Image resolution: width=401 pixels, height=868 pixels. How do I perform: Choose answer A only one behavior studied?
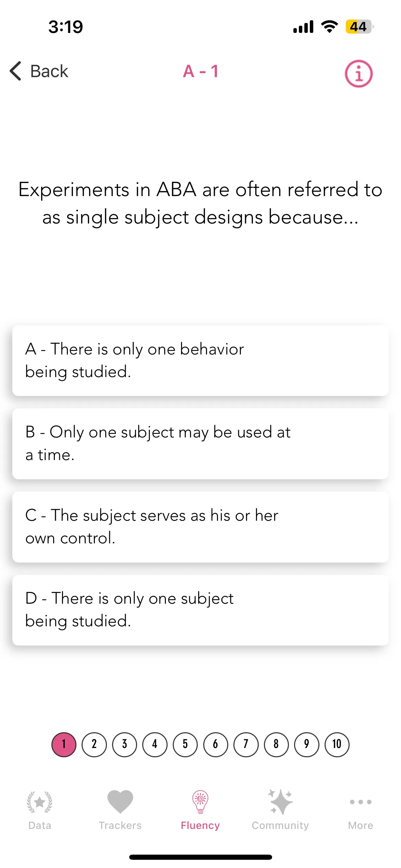[200, 361]
